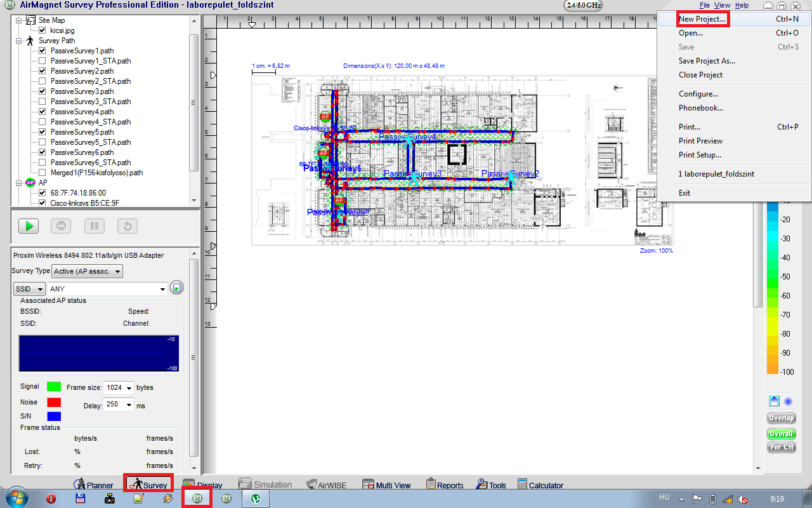
Task: Click the Site Map tree icon
Action: click(x=30, y=20)
